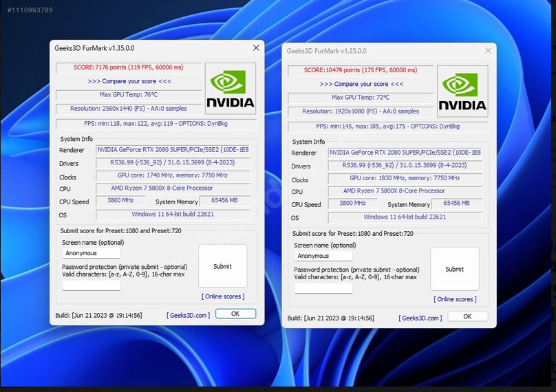
Task: Click Max GPU Temp: 76°C value
Action: (129, 95)
